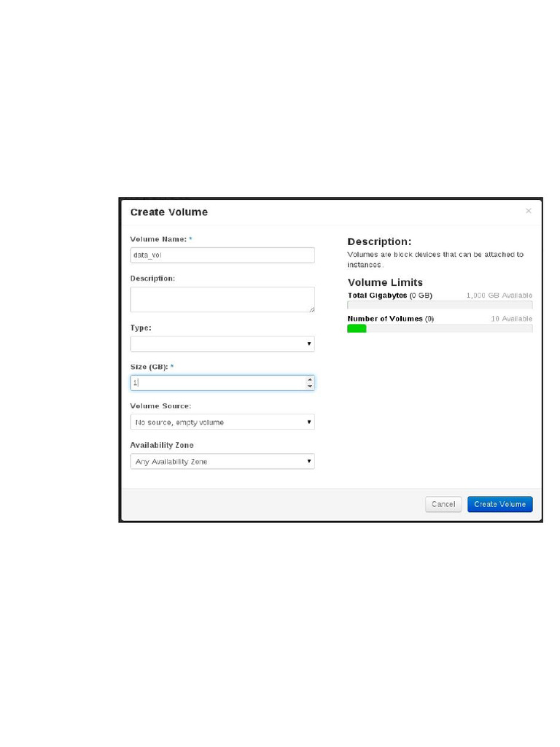Close the Create Volume dialog with the X
Screen dimensions: 560x747
pyautogui.click(x=528, y=211)
